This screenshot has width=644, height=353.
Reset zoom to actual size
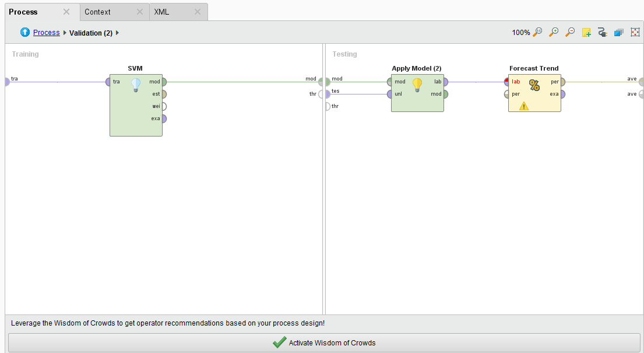tap(537, 32)
